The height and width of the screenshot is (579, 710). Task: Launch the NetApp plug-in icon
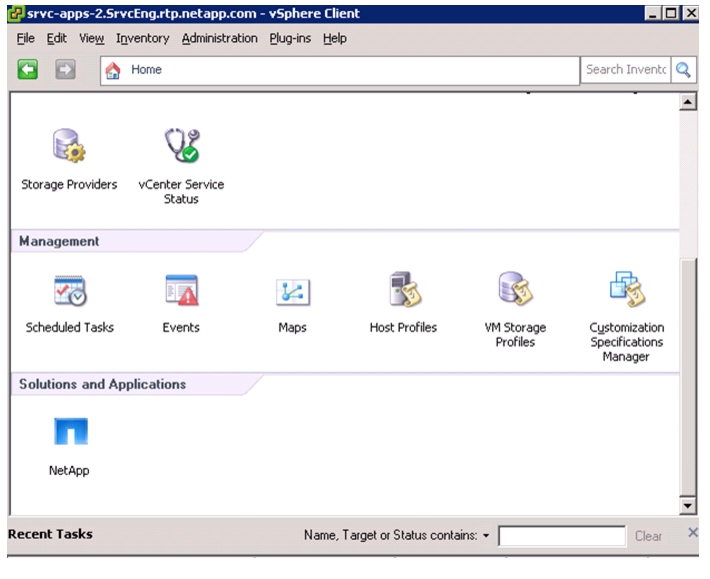[71, 431]
